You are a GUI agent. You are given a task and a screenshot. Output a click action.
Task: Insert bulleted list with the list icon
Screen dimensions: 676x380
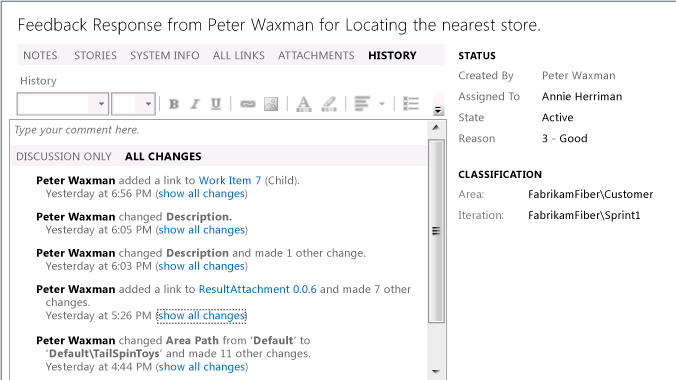(411, 104)
